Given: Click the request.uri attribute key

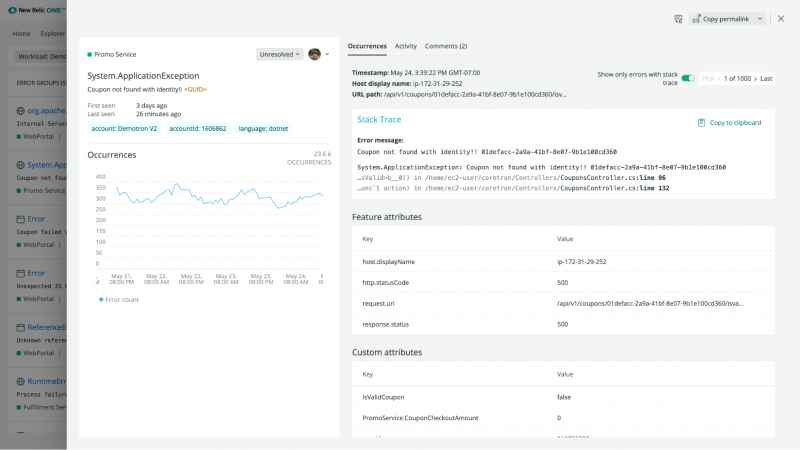Looking at the screenshot, I should click(x=378, y=304).
